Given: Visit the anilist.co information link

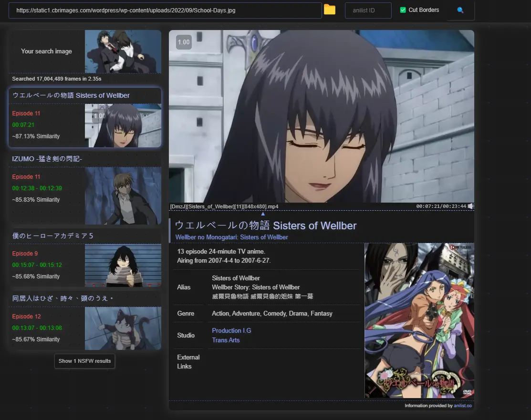Looking at the screenshot, I should tap(463, 405).
